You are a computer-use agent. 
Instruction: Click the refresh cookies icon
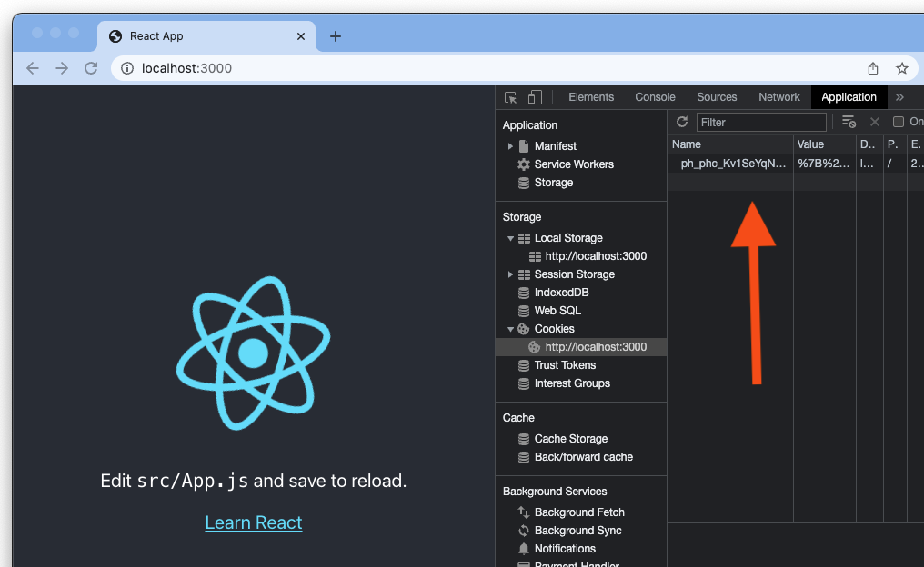click(x=682, y=122)
